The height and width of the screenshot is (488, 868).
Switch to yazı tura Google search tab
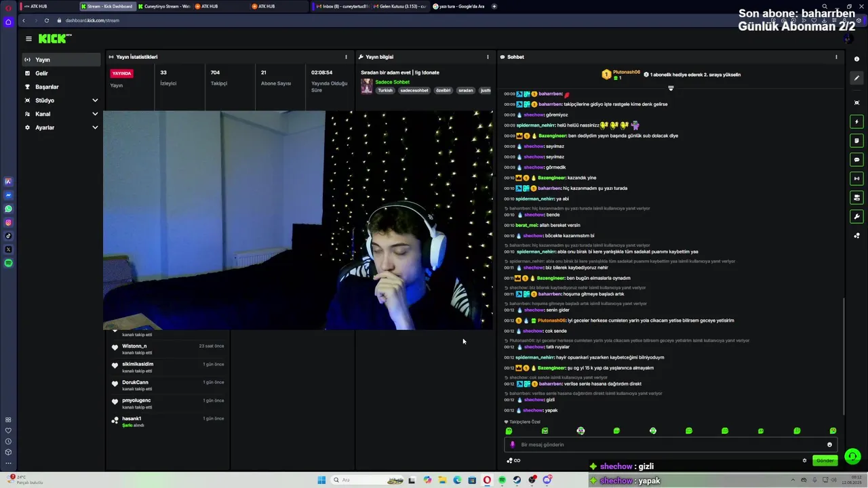tap(460, 6)
